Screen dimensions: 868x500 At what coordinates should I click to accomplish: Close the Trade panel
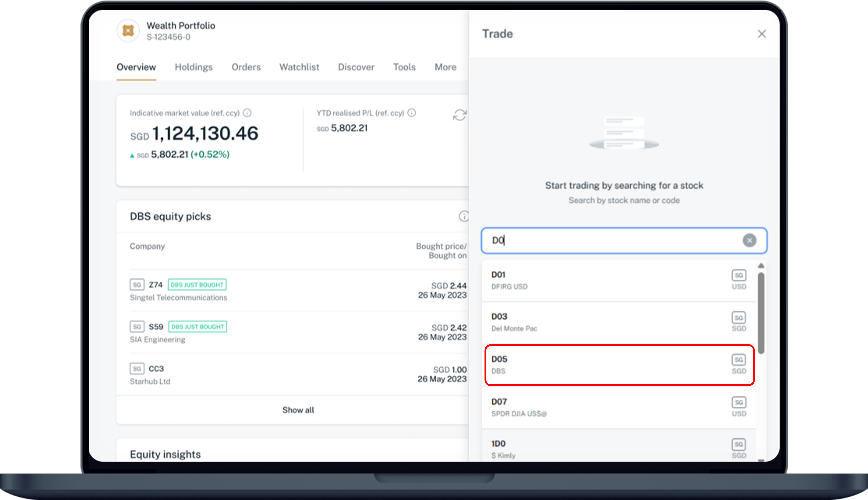(762, 34)
